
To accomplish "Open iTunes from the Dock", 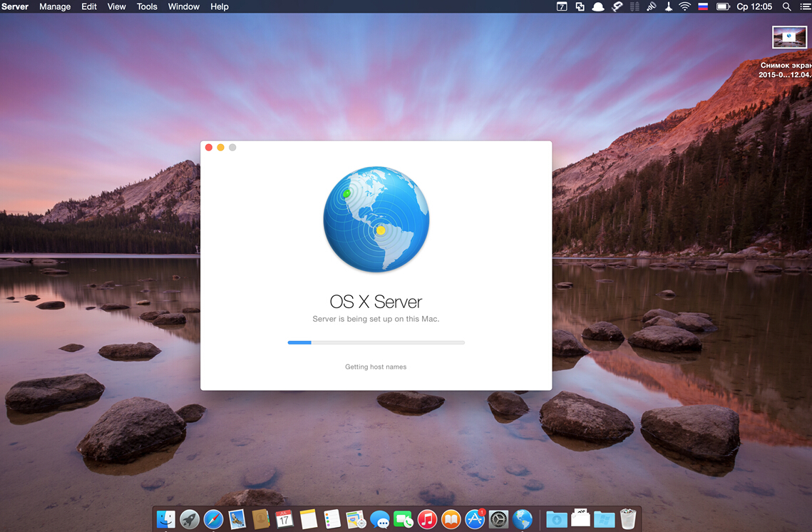I will point(427,519).
